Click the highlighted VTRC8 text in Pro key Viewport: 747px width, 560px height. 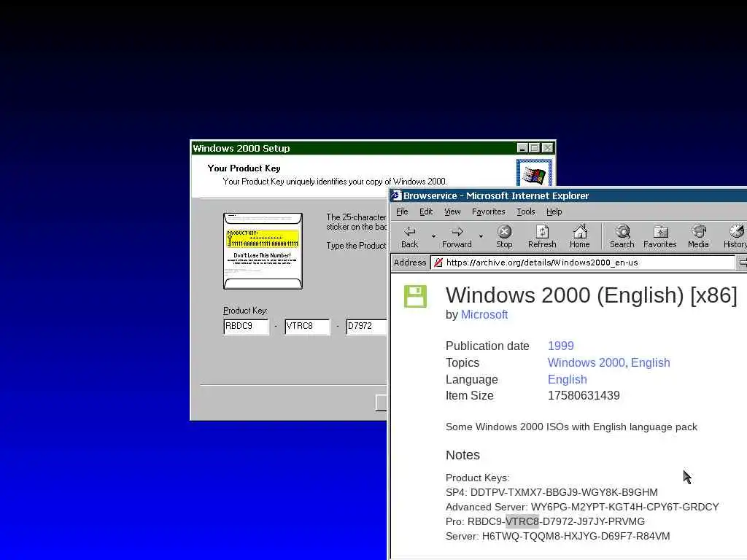pyautogui.click(x=522, y=521)
